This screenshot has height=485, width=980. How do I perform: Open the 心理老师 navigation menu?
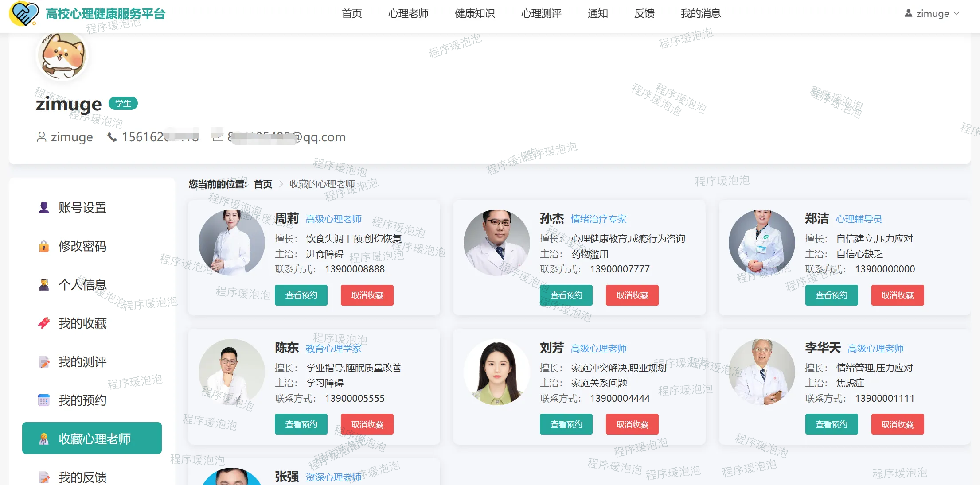coord(408,13)
